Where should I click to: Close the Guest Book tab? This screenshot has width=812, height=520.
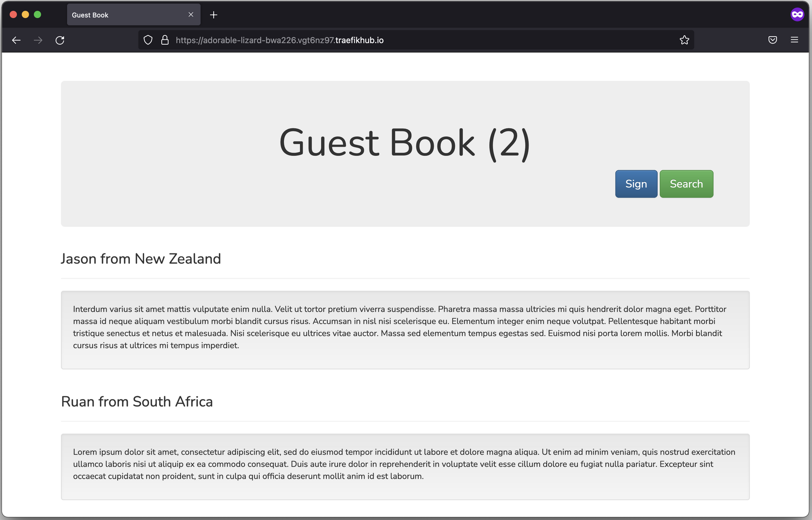click(191, 15)
